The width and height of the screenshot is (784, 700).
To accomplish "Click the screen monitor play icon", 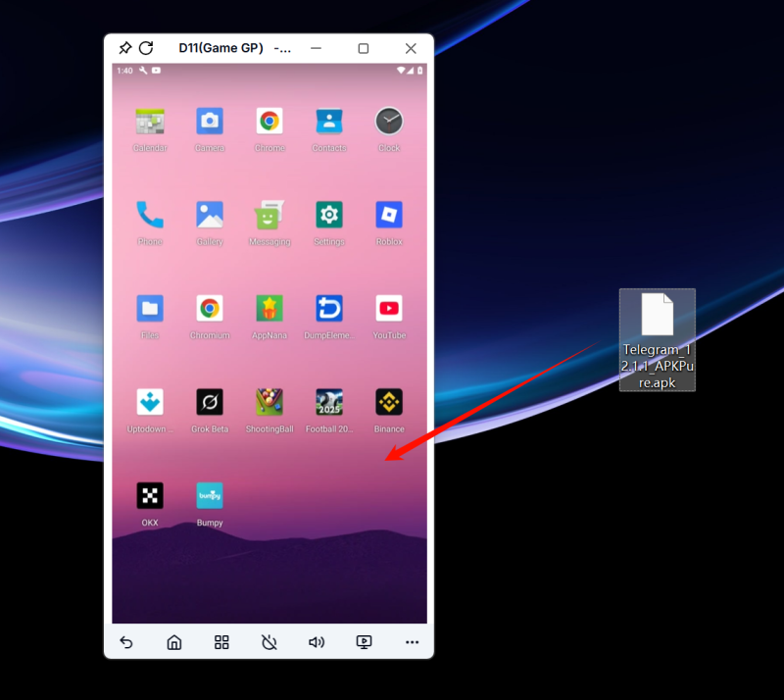I will click(x=364, y=642).
